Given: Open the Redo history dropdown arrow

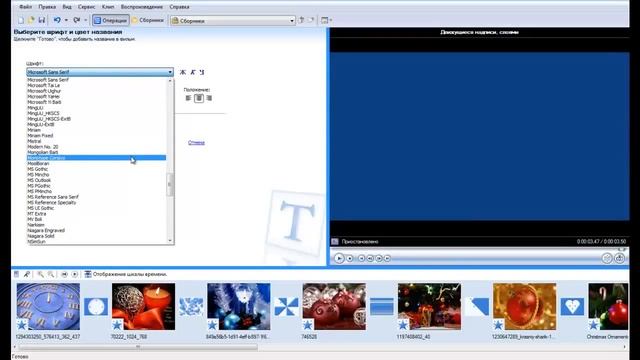Looking at the screenshot, I should tap(86, 20).
